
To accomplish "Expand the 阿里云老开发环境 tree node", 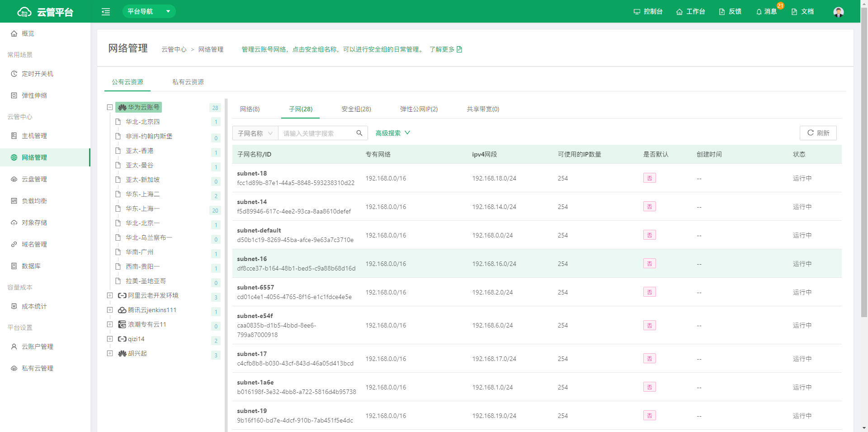I will (109, 295).
